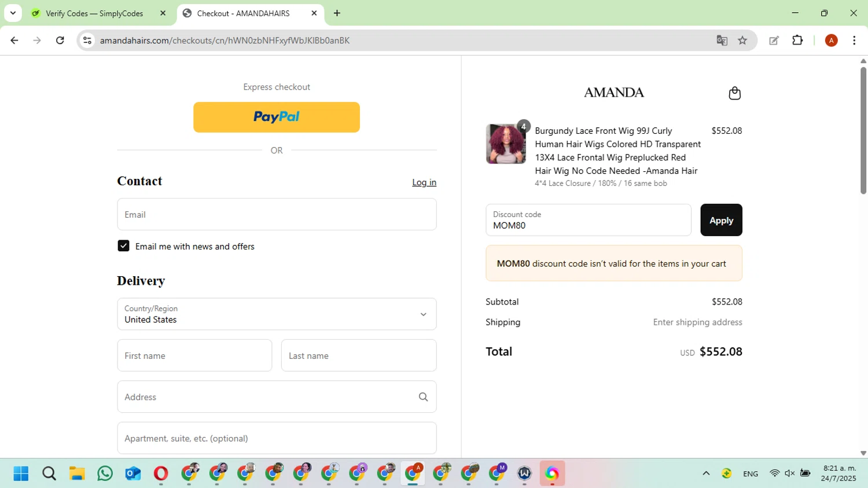Check the battery status icon
The height and width of the screenshot is (488, 868).
point(805,474)
